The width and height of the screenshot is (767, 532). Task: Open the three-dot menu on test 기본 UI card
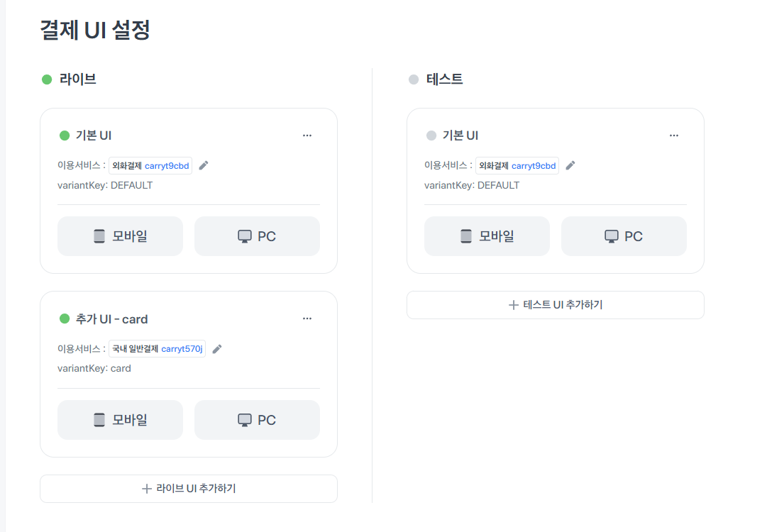[x=674, y=135]
